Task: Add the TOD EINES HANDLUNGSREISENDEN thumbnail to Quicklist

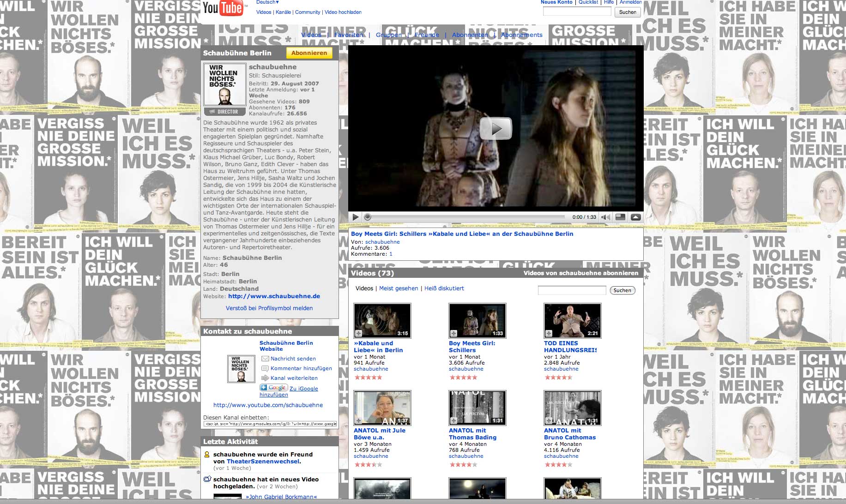Action: [549, 333]
